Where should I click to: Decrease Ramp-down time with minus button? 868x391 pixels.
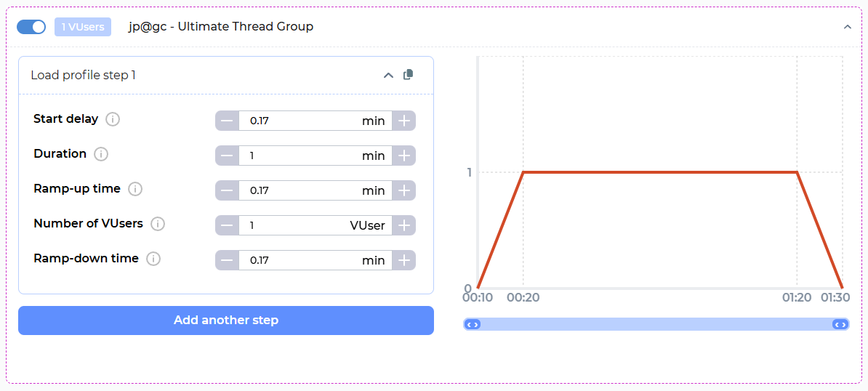(x=227, y=260)
